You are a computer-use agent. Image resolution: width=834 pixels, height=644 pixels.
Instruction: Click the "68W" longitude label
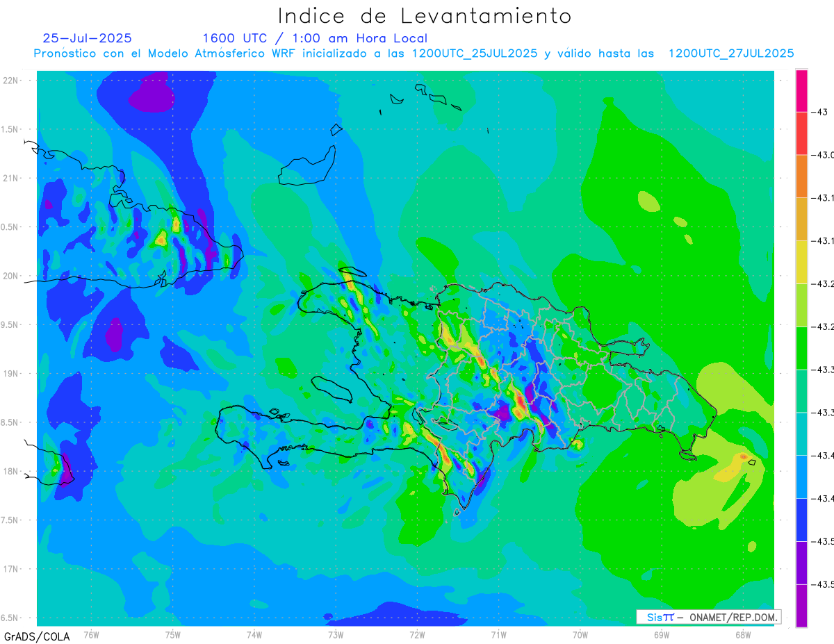tap(742, 635)
